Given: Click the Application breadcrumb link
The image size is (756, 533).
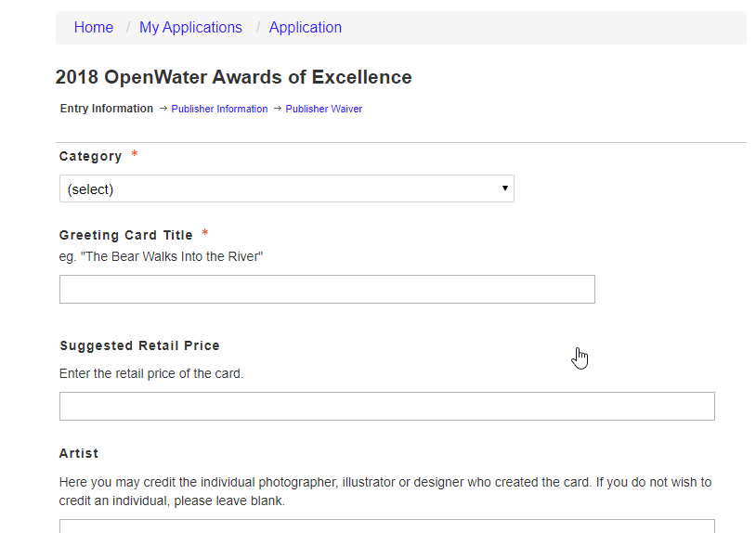Looking at the screenshot, I should point(306,28).
